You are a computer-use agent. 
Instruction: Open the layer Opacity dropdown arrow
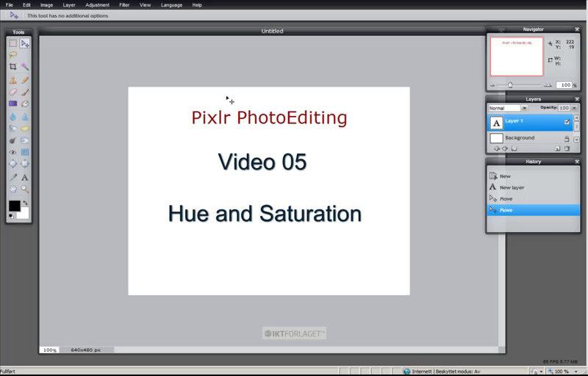click(x=574, y=108)
